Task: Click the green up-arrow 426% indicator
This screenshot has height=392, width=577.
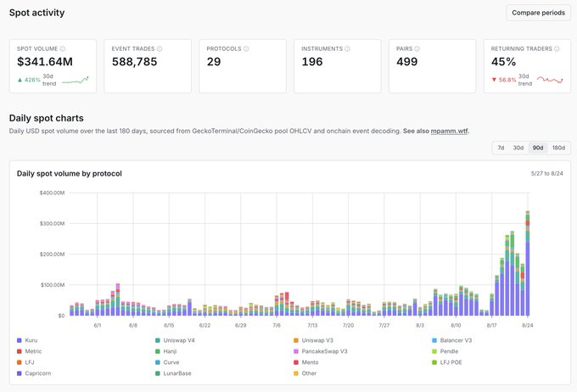Action: click(x=29, y=80)
